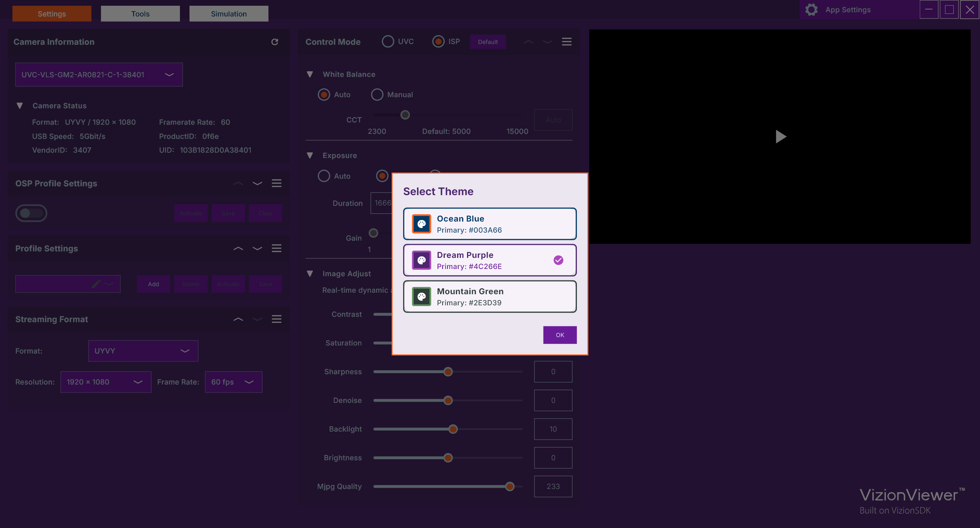
Task: Switch Control Mode to UVC
Action: [x=388, y=41]
